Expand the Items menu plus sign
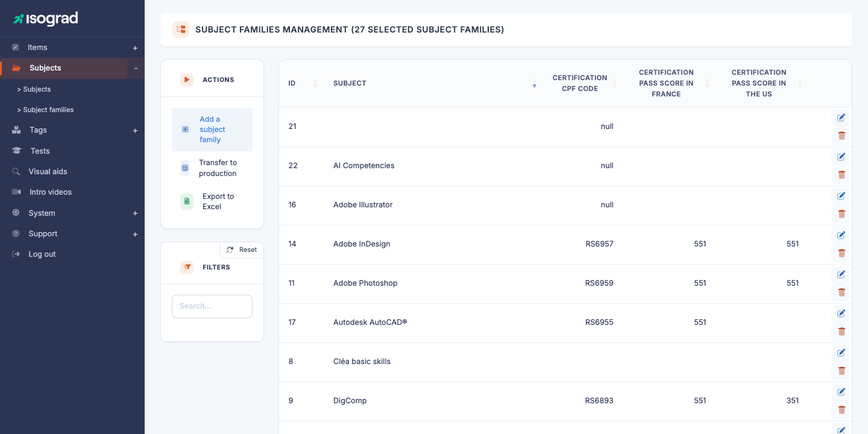The width and height of the screenshot is (868, 434). [135, 48]
